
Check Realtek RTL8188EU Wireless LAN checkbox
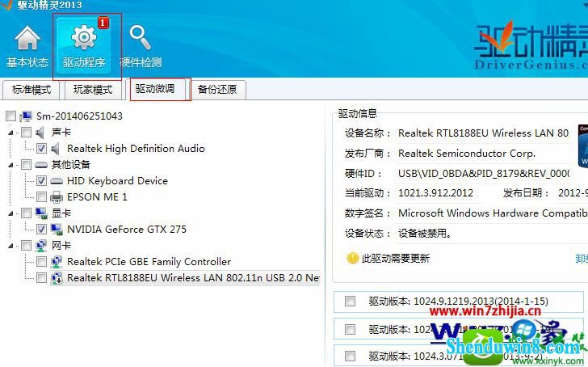click(41, 278)
